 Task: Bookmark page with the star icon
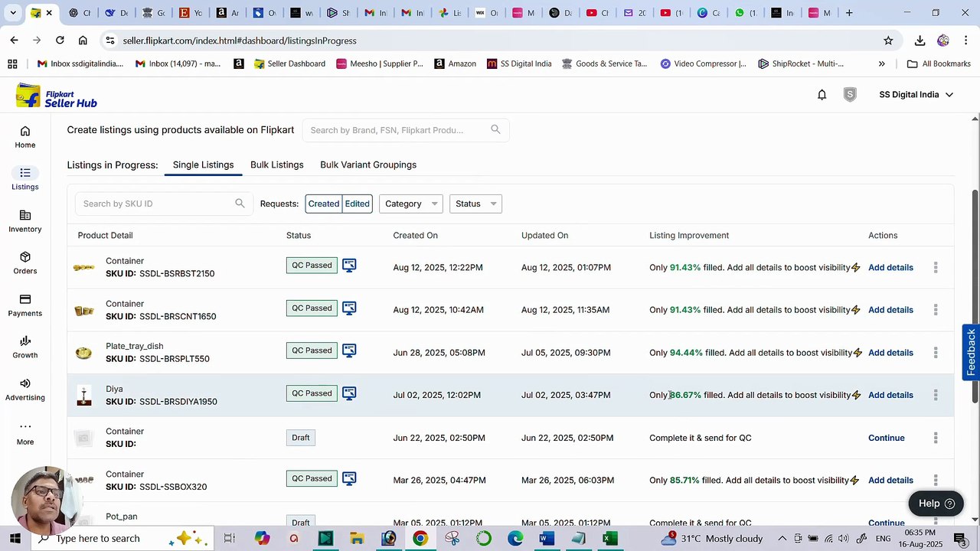click(x=888, y=40)
